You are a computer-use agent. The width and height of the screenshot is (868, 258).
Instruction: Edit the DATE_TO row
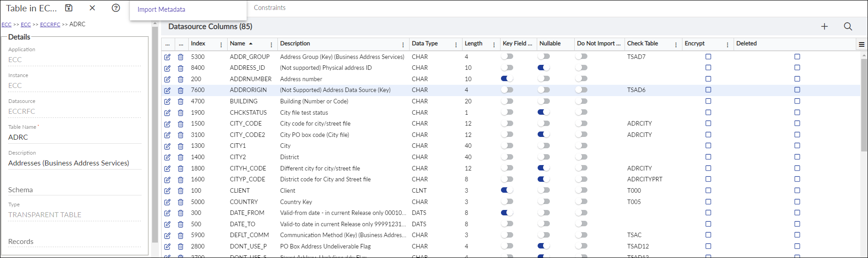pos(167,224)
